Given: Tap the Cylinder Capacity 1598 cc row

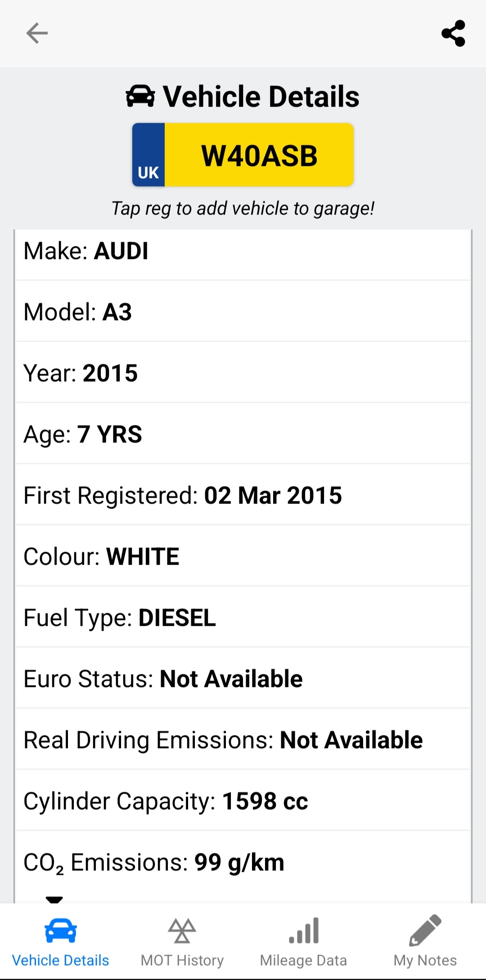Looking at the screenshot, I should point(243,801).
